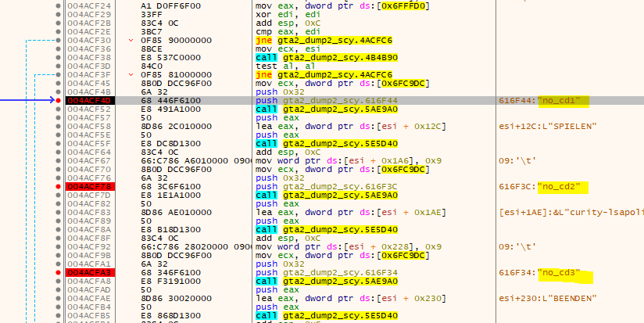
Task: Select the opcode bytes 8D86 2C010000
Action: tap(176, 126)
